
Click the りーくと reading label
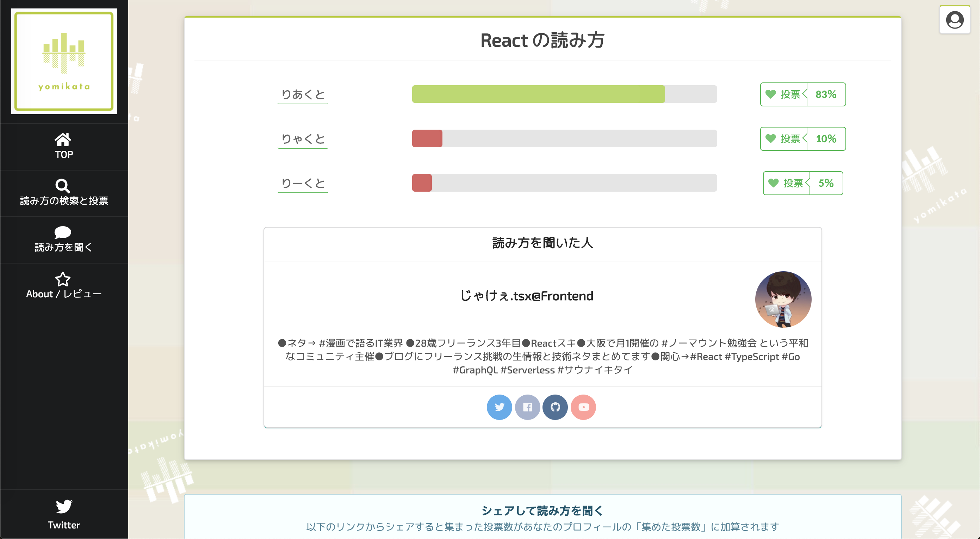point(303,183)
